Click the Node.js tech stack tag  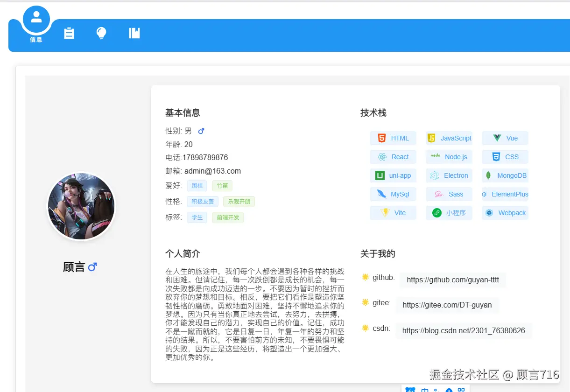point(449,157)
